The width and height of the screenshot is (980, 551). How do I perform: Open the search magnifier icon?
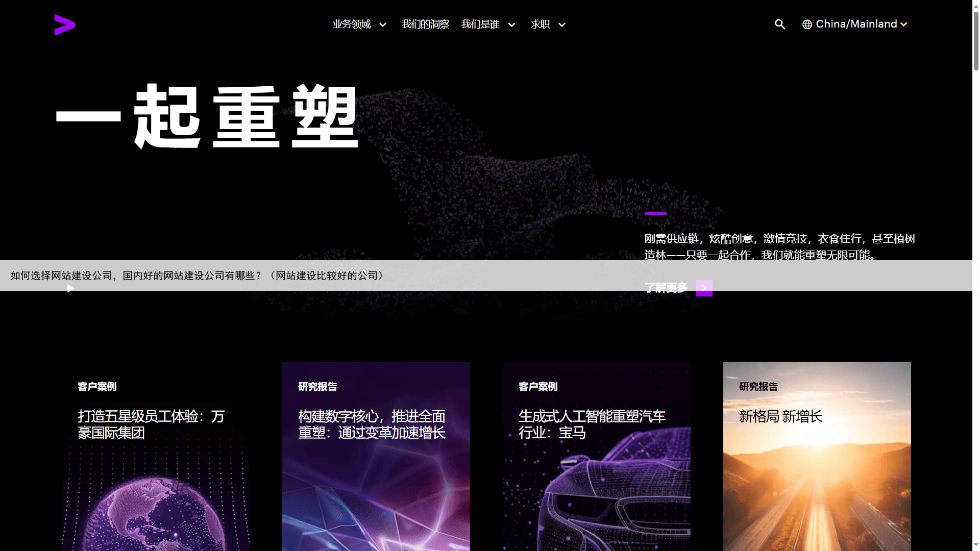(779, 24)
